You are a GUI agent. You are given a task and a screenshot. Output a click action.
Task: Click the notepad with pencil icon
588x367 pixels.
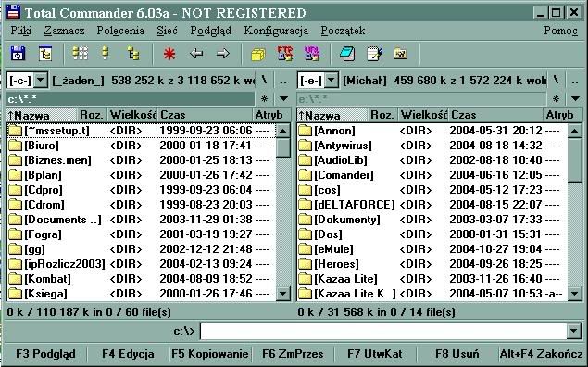[x=374, y=54]
